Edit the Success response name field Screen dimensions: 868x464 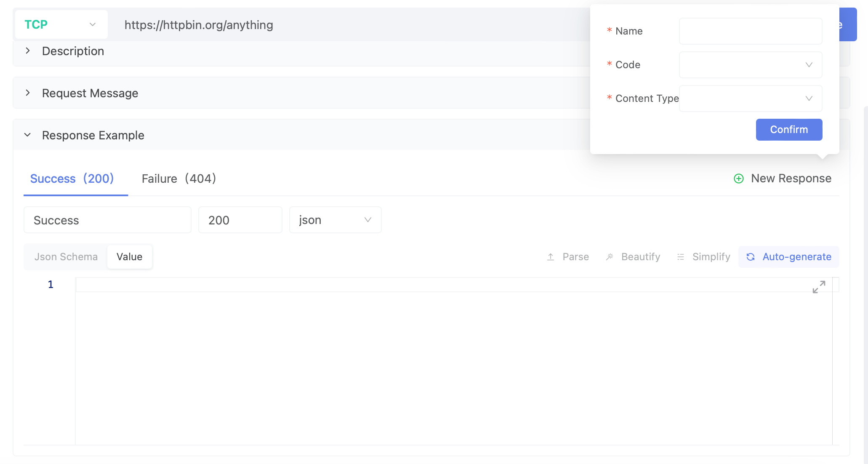click(107, 220)
